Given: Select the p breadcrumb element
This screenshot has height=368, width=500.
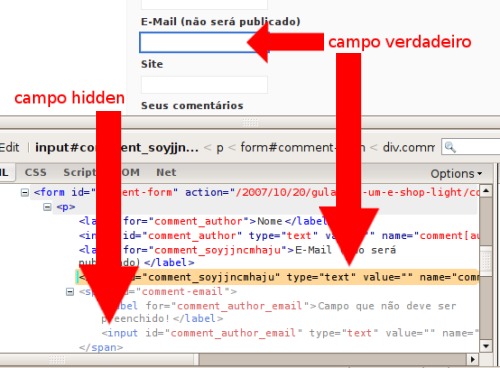Looking at the screenshot, I should tap(220, 147).
